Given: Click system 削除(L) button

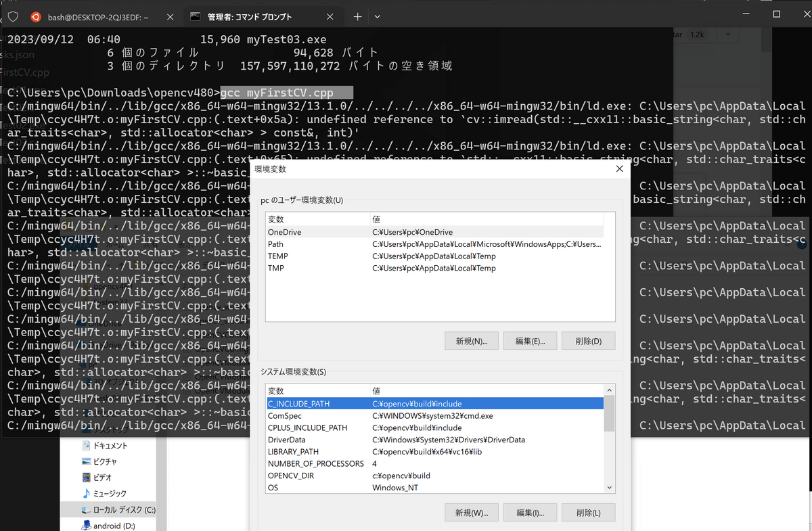Looking at the screenshot, I should pos(588,513).
